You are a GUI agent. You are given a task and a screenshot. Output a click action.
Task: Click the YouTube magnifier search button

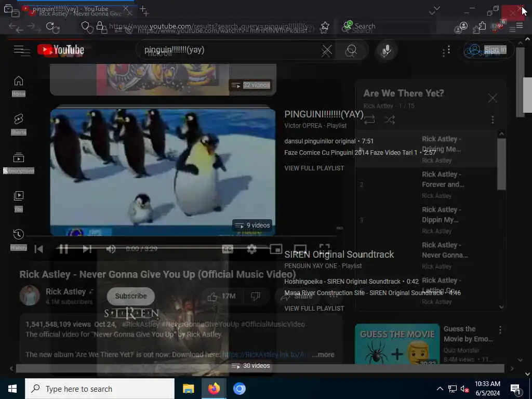coord(351,50)
